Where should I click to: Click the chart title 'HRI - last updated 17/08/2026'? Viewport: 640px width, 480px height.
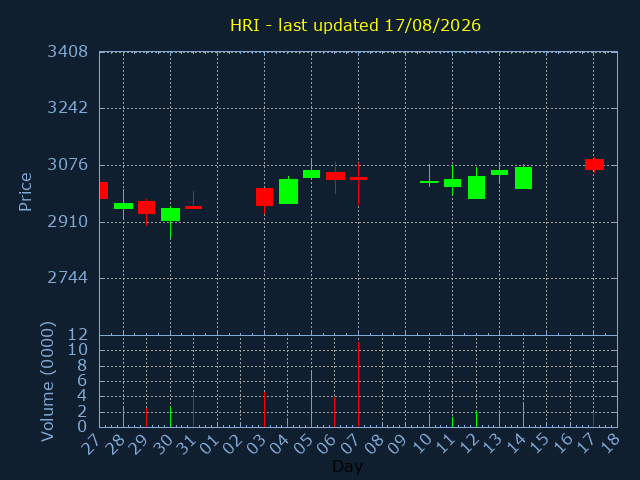(x=355, y=25)
